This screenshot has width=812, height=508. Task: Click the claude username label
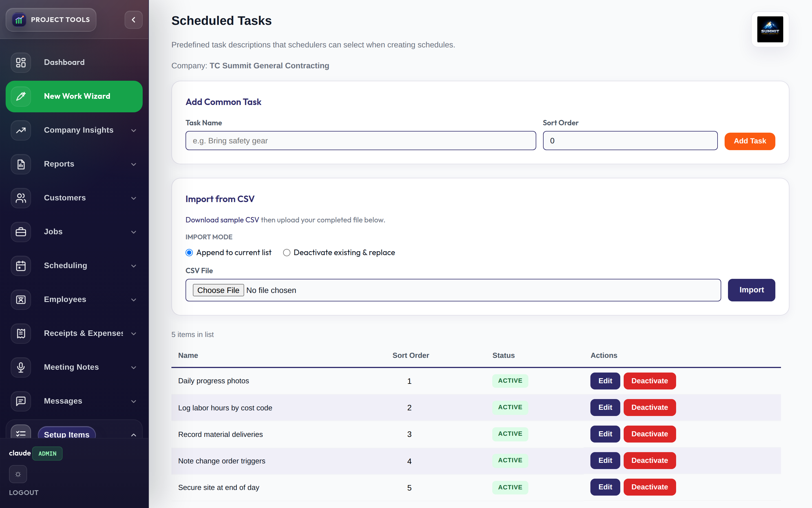click(x=20, y=453)
